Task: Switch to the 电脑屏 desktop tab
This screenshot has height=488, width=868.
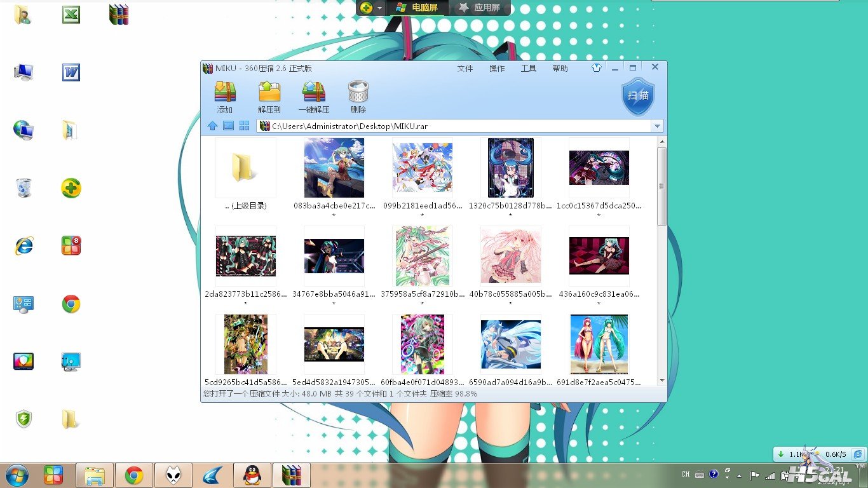Action: (417, 8)
